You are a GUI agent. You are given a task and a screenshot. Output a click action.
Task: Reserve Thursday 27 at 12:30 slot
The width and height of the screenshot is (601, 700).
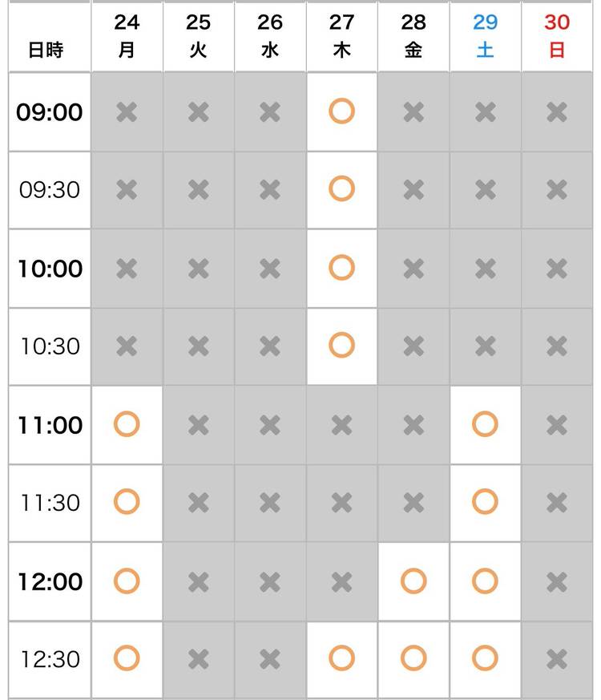(341, 659)
